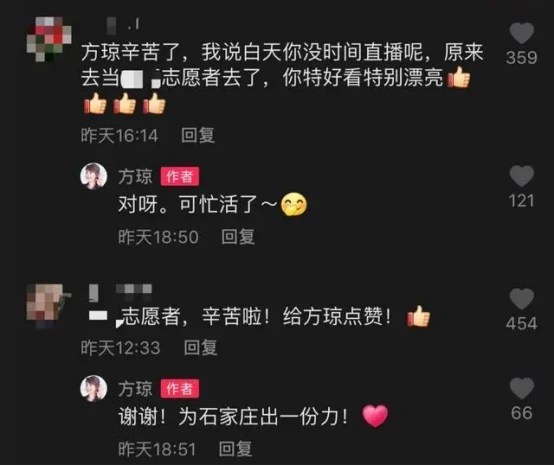The image size is (554, 466).
Task: Like the comment with 454 likes
Action: 521,299
